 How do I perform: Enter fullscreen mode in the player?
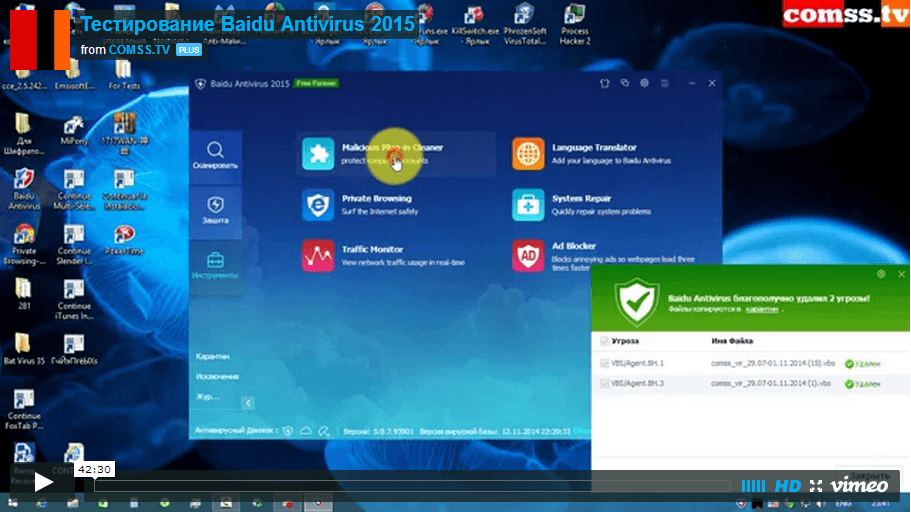816,486
